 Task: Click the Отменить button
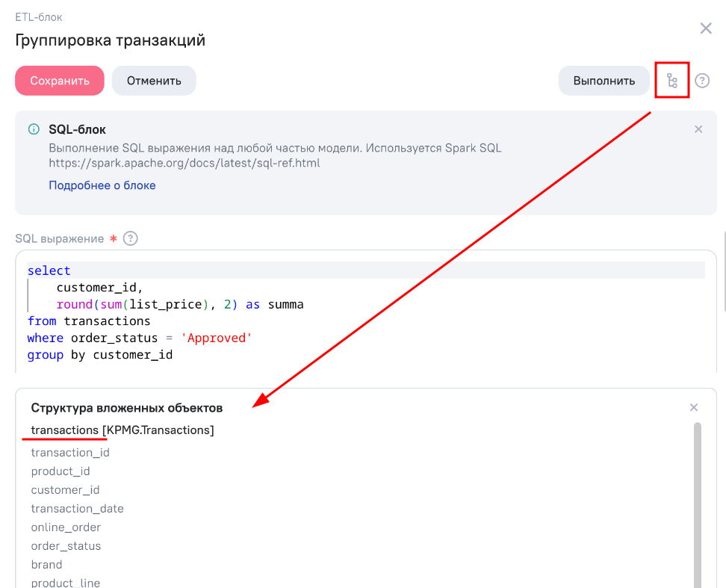tap(154, 81)
